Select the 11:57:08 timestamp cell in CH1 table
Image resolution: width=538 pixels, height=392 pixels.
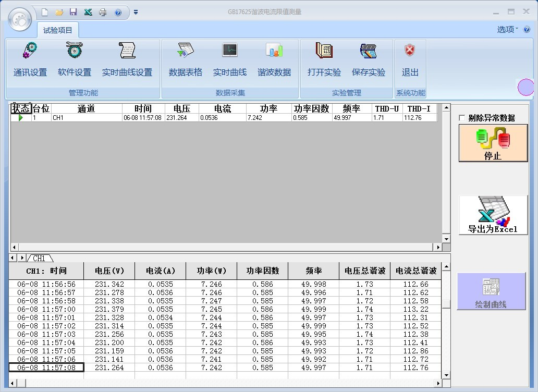point(46,367)
